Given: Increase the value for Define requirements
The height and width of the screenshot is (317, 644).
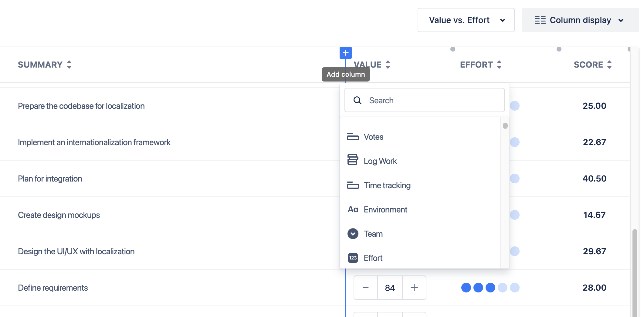Looking at the screenshot, I should click(x=414, y=288).
